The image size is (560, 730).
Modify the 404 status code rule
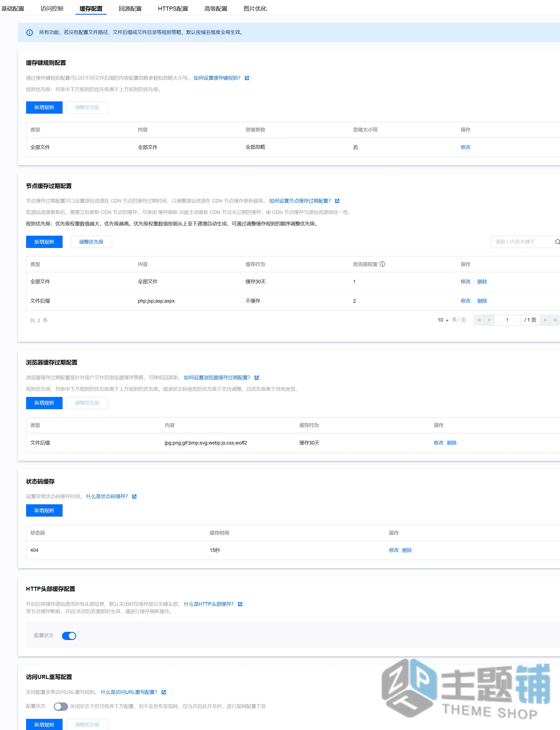point(394,550)
